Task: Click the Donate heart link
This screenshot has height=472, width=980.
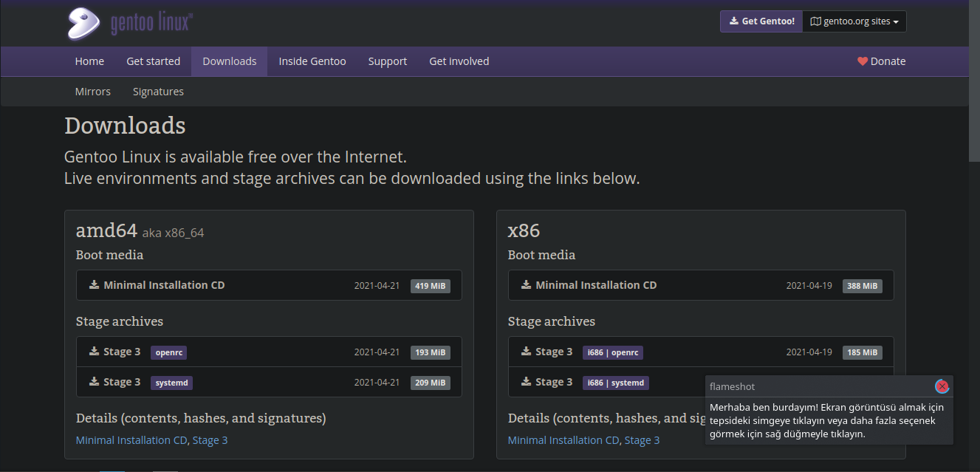Action: 881,61
